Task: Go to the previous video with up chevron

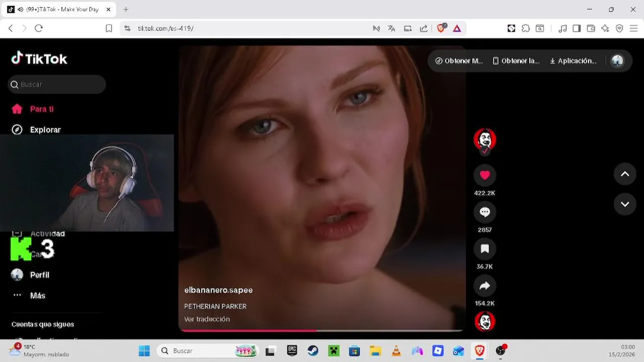Action: (625, 174)
